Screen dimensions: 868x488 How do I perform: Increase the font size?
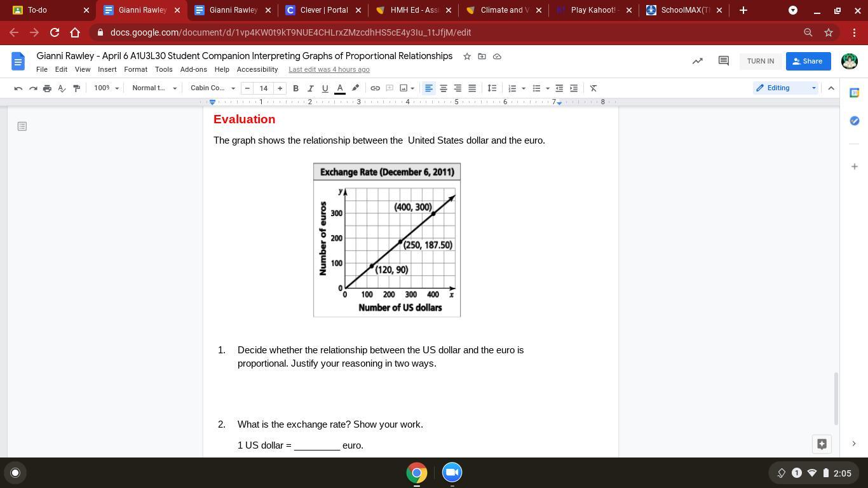tap(280, 88)
